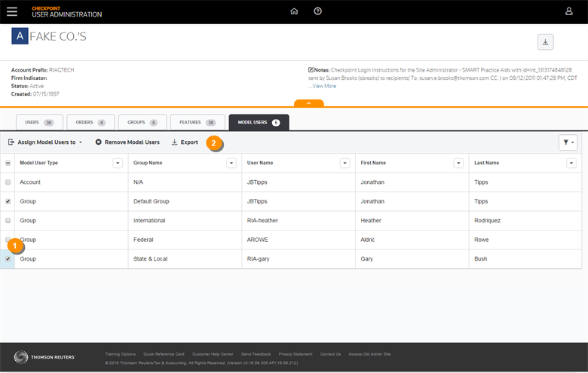Click the Remove Model Users button

point(127,142)
